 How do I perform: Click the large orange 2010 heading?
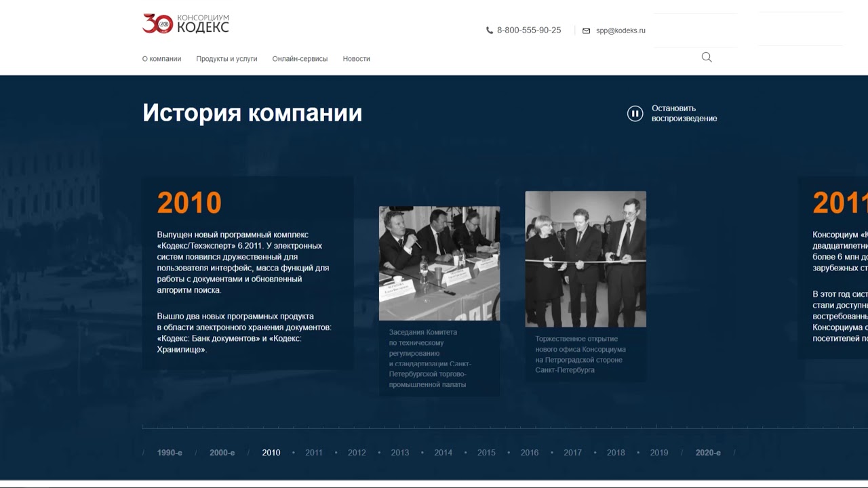pos(189,203)
